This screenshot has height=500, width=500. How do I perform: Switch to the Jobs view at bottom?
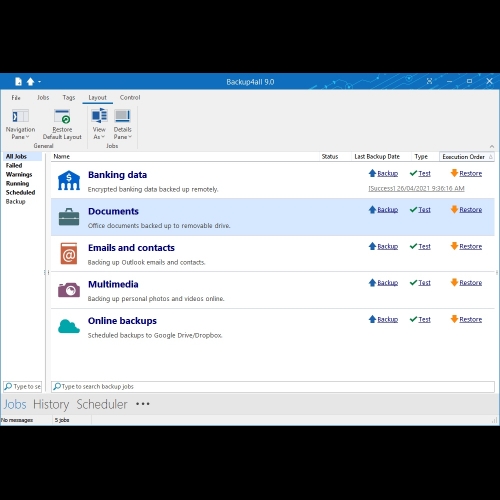(15, 404)
